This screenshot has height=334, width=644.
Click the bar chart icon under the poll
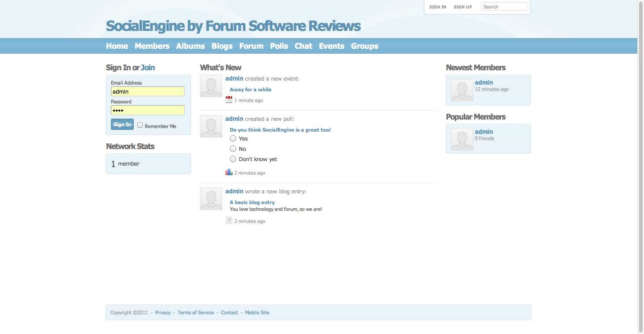coord(229,172)
